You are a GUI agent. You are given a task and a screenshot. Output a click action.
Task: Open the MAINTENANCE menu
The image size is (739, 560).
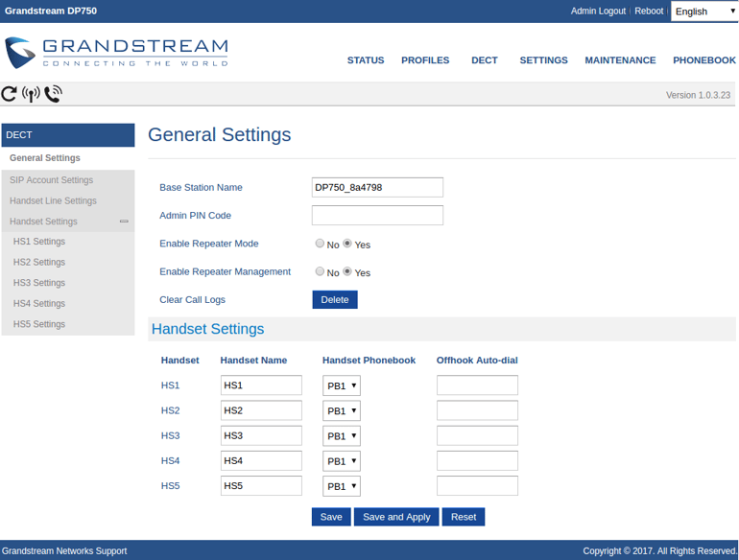[x=620, y=60]
